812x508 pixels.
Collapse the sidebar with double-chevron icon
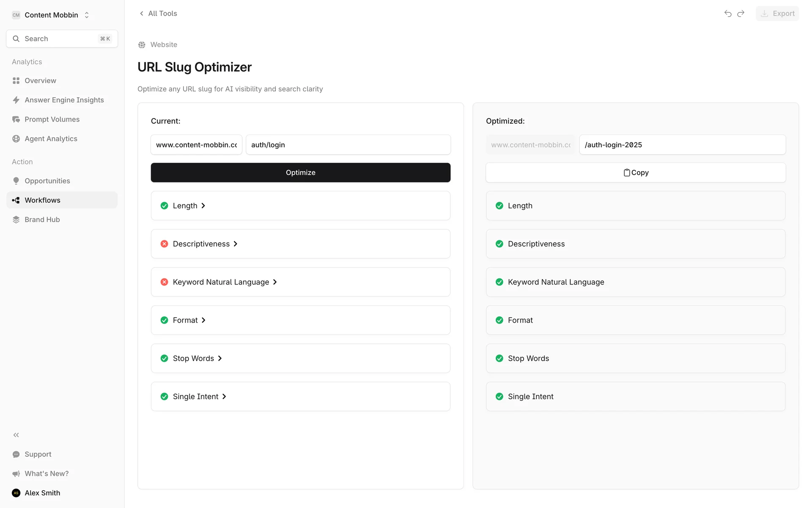(16, 435)
